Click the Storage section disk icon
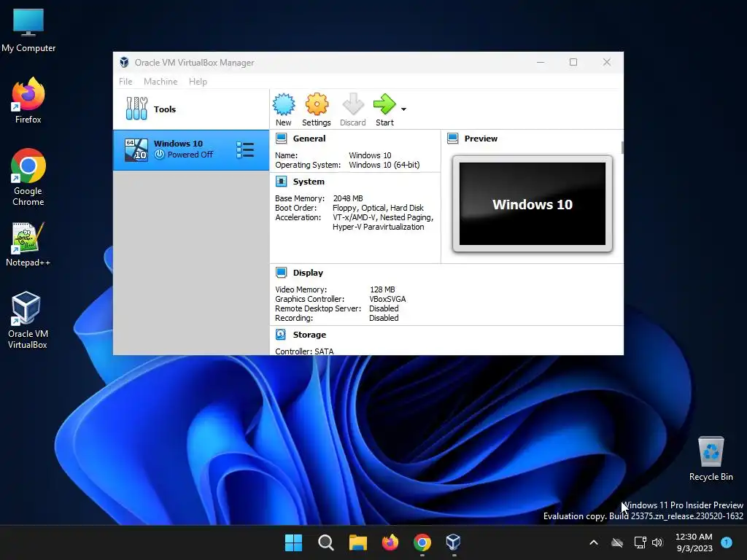 [281, 334]
